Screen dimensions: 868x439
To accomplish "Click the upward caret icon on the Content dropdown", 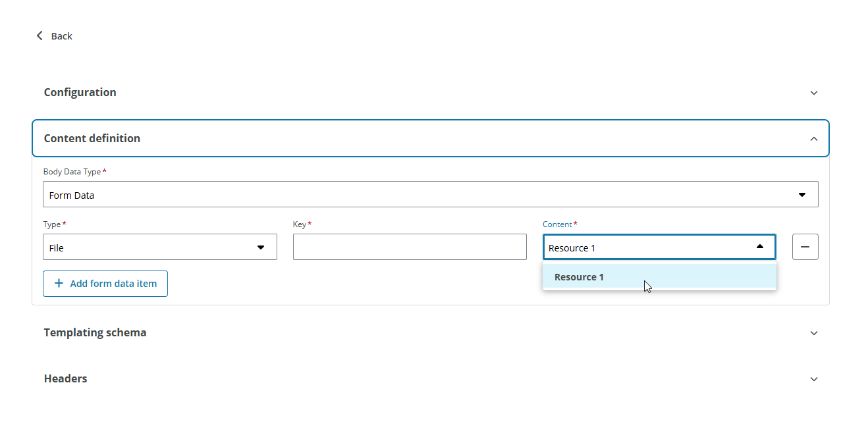I will coord(759,246).
